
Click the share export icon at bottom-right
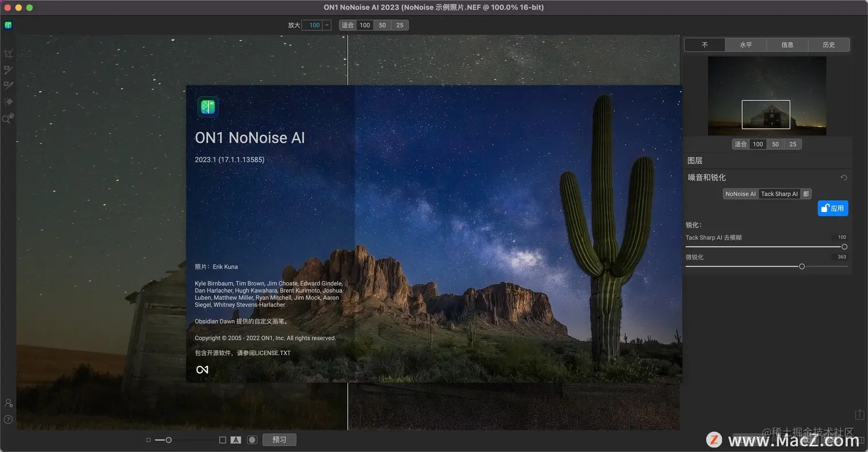pyautogui.click(x=859, y=414)
